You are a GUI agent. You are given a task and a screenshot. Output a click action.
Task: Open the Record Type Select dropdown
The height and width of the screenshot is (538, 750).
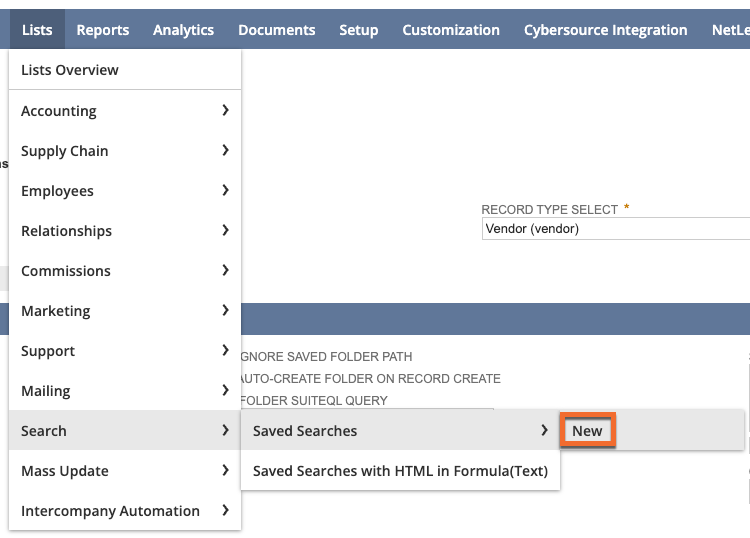(614, 229)
